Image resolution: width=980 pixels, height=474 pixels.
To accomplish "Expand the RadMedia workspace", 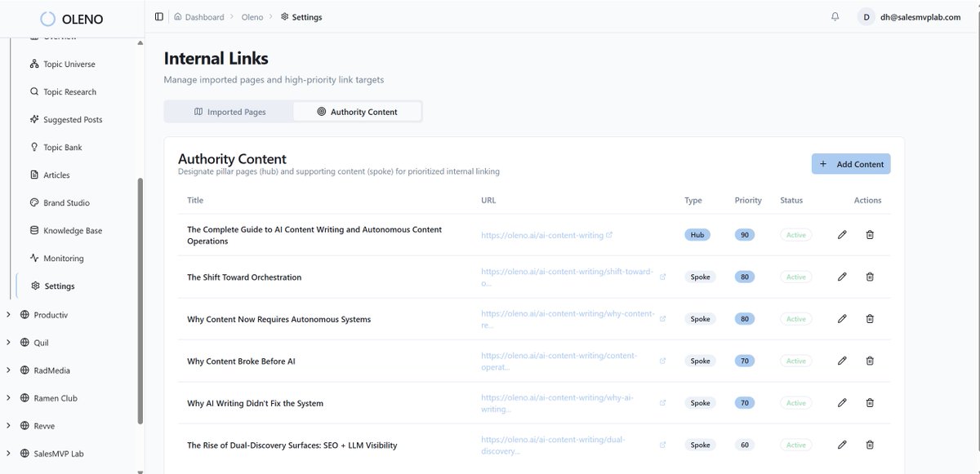I will pyautogui.click(x=8, y=370).
